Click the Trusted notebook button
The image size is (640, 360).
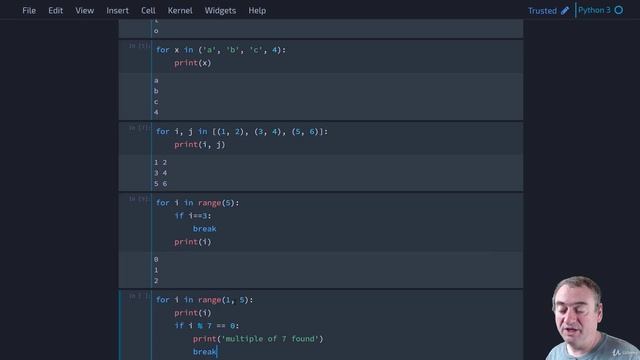coord(542,11)
